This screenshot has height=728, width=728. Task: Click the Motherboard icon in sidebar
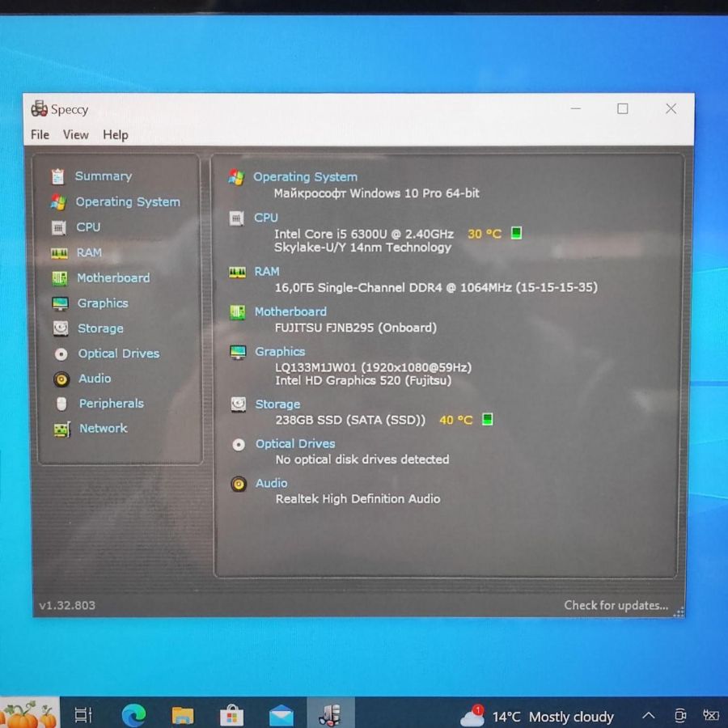59,278
